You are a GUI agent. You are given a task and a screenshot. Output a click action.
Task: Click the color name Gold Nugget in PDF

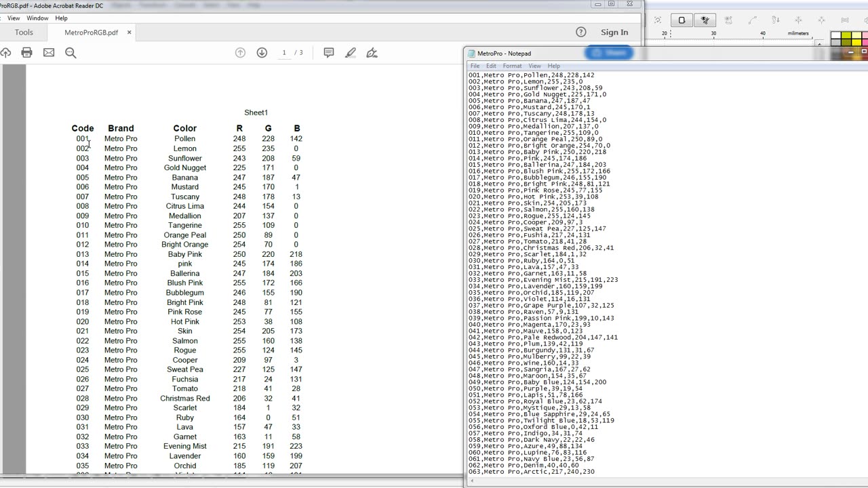tap(185, 167)
